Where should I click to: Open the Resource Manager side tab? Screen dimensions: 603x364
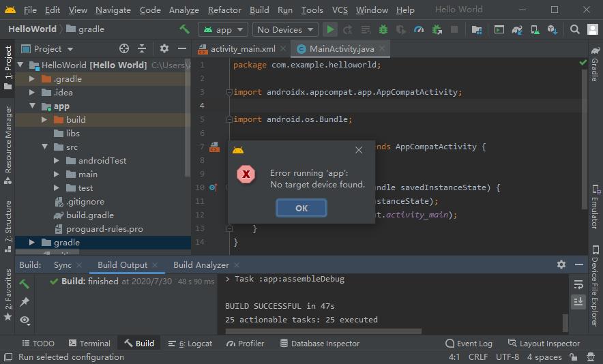pyautogui.click(x=8, y=146)
